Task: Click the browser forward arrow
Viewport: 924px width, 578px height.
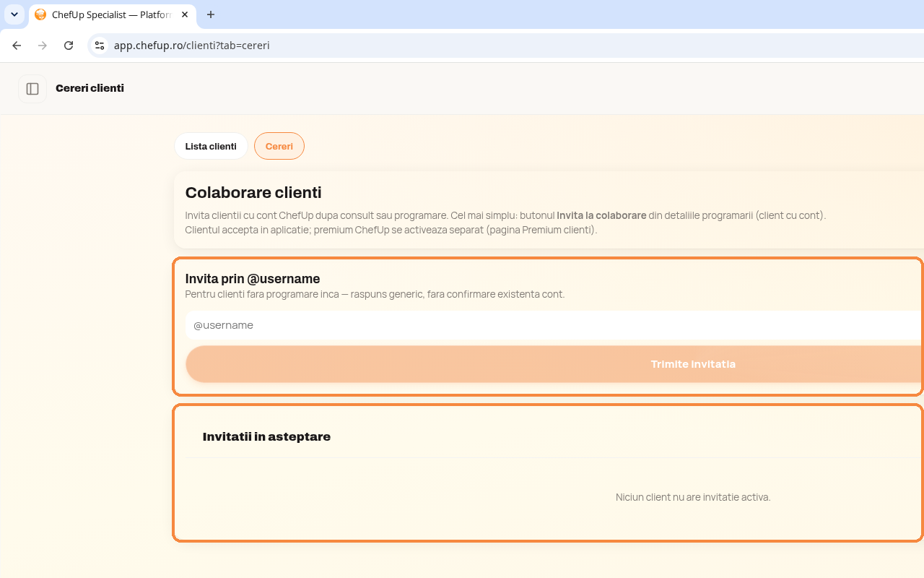Action: (x=43, y=46)
